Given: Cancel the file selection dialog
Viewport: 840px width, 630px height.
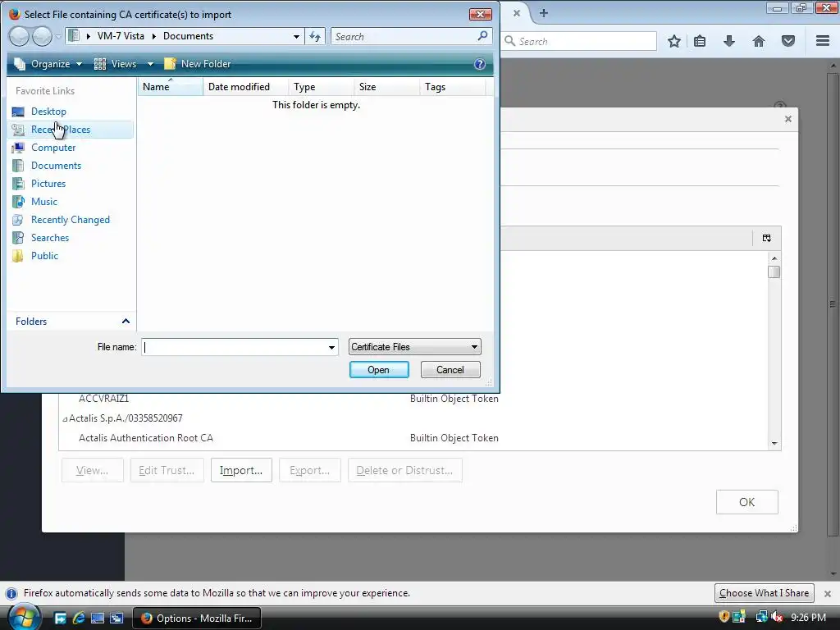Looking at the screenshot, I should [450, 370].
